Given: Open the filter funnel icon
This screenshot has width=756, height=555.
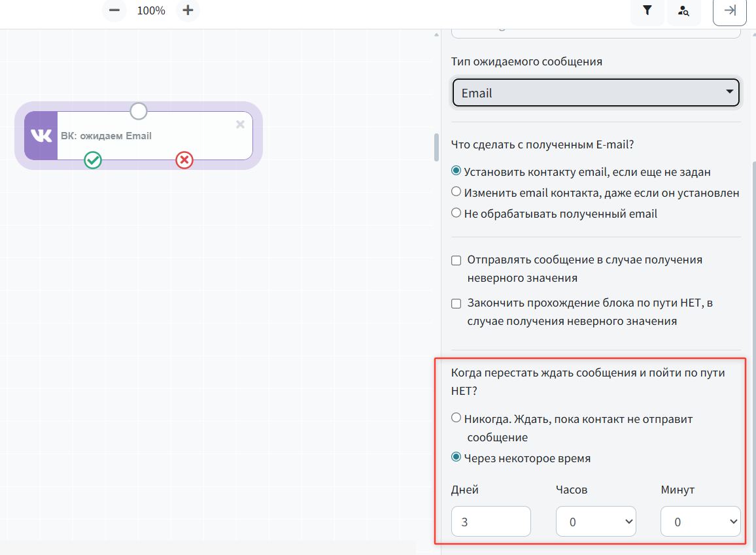Looking at the screenshot, I should 647,11.
